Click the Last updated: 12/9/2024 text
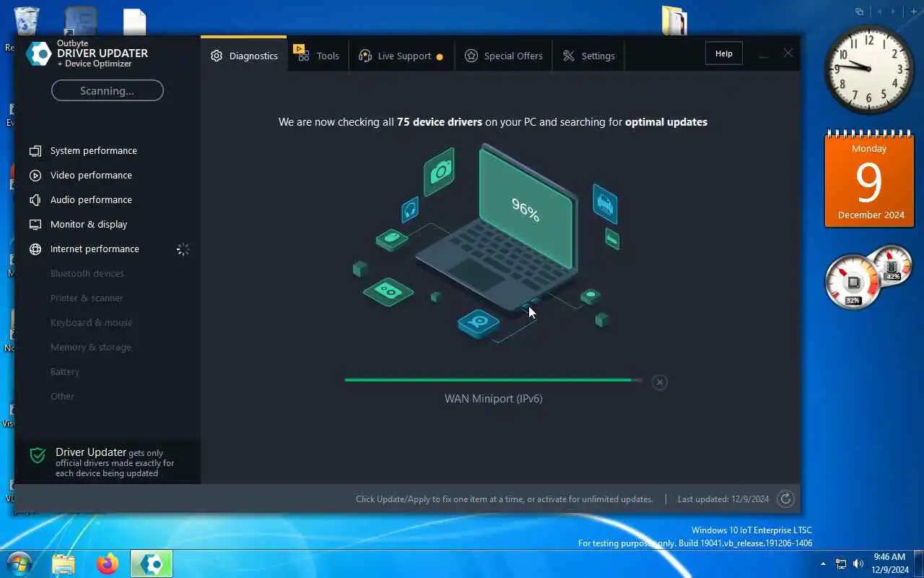 tap(723, 499)
